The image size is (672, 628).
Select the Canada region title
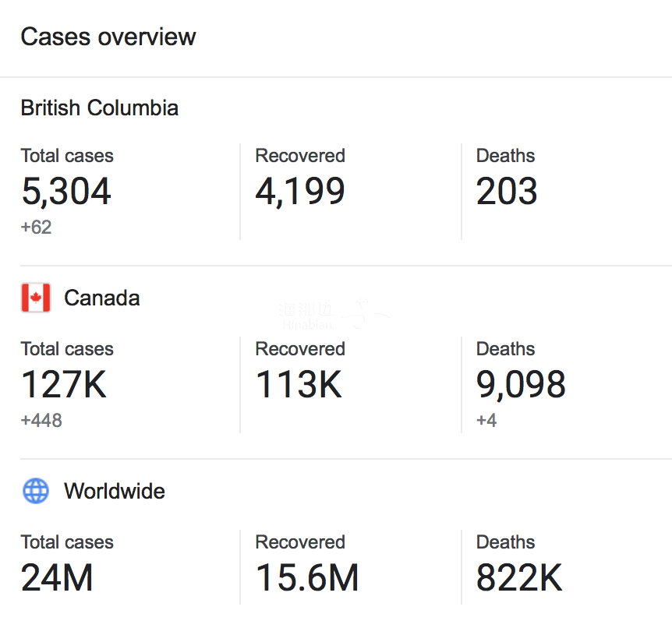(x=102, y=298)
